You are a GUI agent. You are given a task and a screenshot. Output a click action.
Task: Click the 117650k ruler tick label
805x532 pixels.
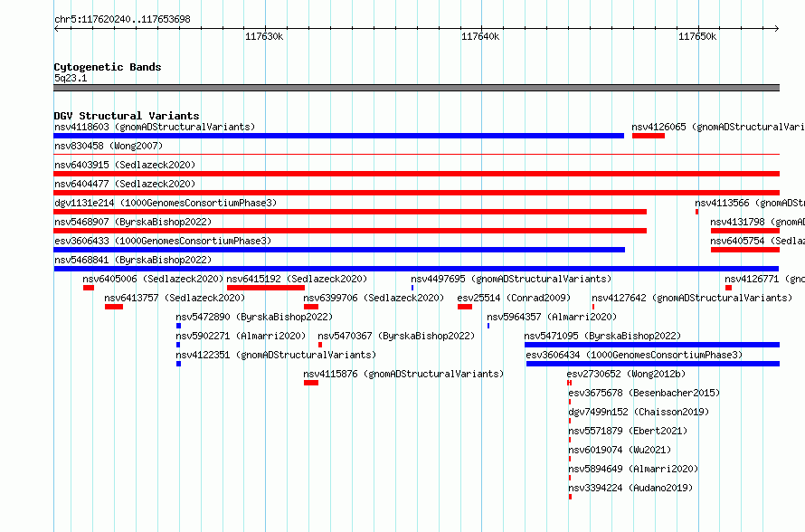point(697,36)
